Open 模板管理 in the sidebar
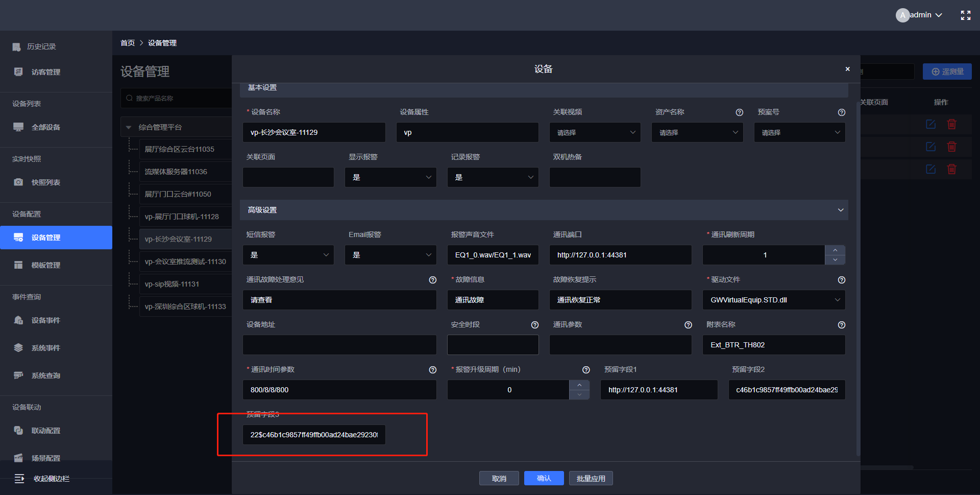The height and width of the screenshot is (495, 980). click(46, 265)
